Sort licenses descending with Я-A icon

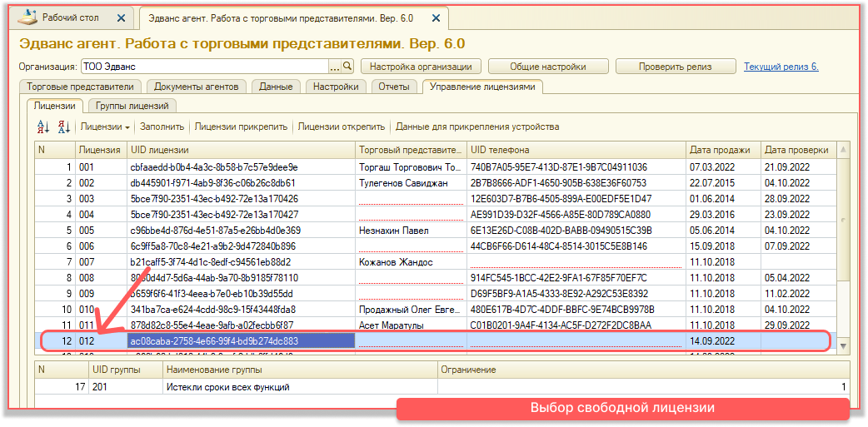point(64,127)
